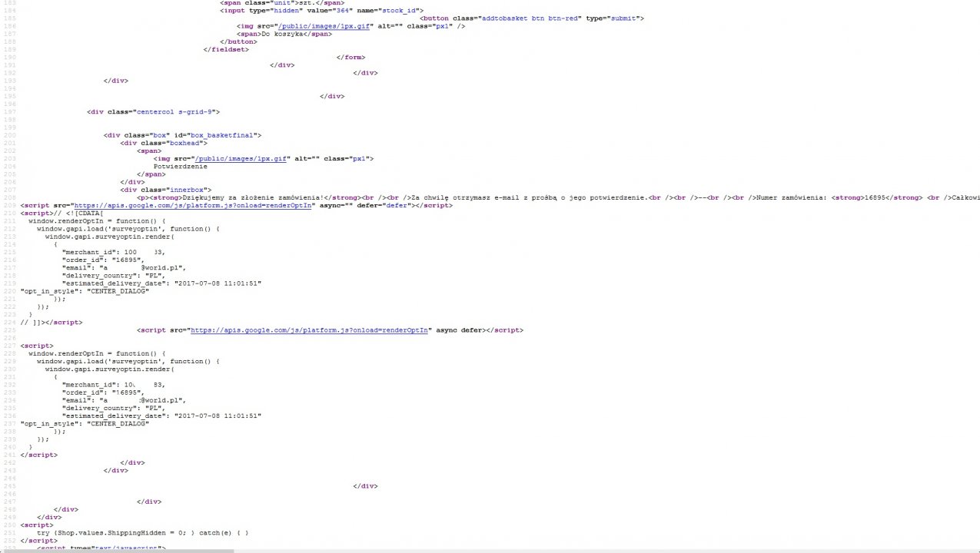
Task: Click the closing </form> tag
Action: pos(350,58)
